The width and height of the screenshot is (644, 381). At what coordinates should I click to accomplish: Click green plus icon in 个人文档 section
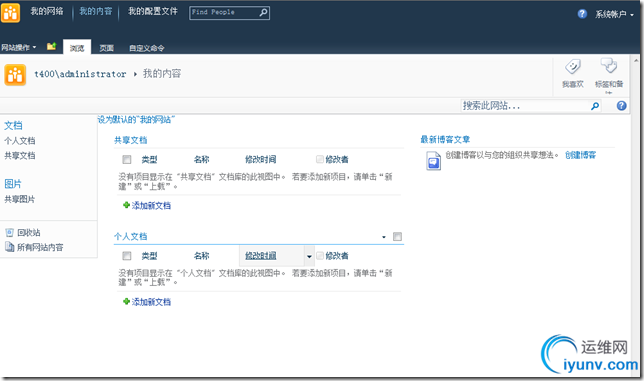(126, 301)
